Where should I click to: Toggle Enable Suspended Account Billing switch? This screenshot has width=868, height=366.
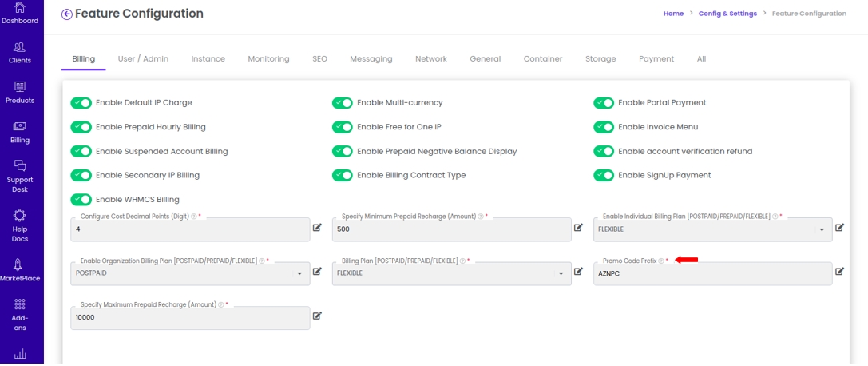pyautogui.click(x=81, y=151)
